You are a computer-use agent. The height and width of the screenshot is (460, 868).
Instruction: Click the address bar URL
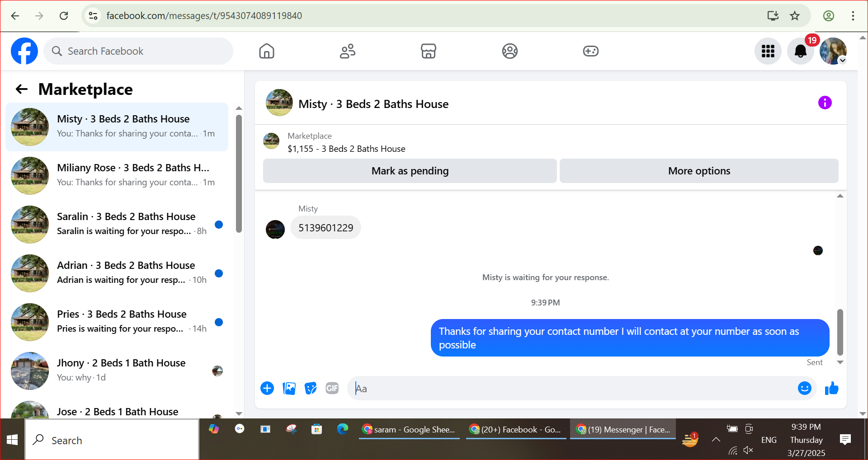tap(204, 16)
